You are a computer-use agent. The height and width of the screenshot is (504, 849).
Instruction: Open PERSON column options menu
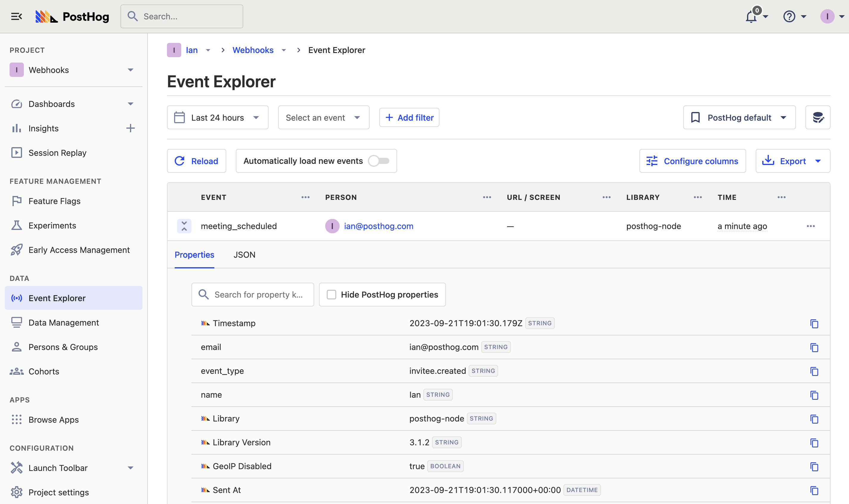[x=487, y=197]
